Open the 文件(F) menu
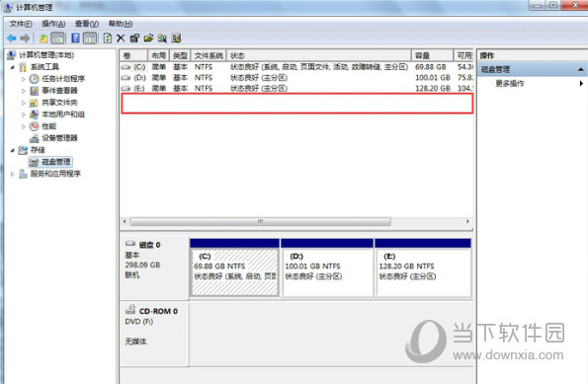The width and height of the screenshot is (588, 384). point(21,24)
